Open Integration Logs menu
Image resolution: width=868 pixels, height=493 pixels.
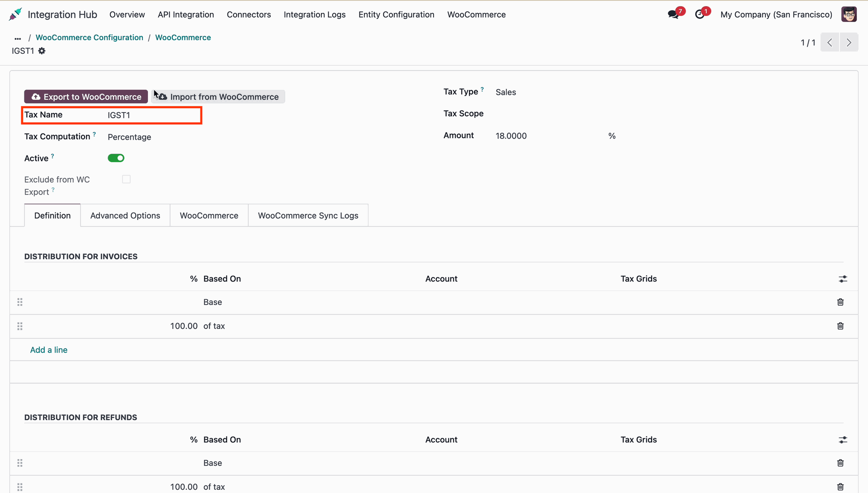(315, 14)
